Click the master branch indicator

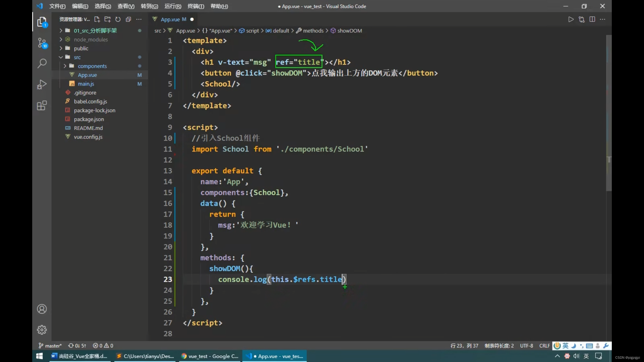[50, 346]
